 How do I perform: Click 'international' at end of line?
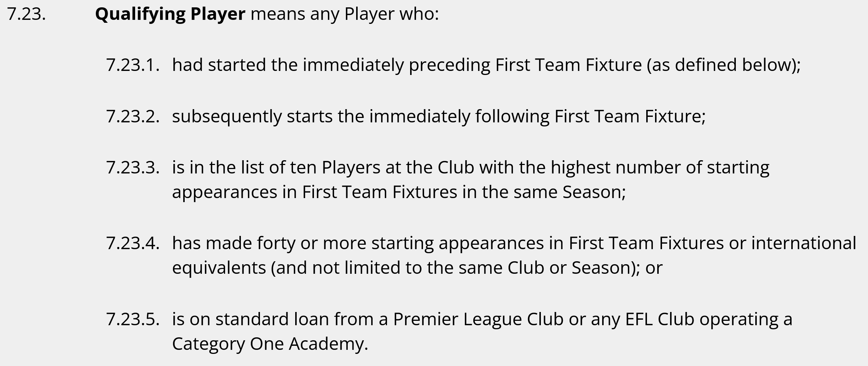(x=804, y=243)
